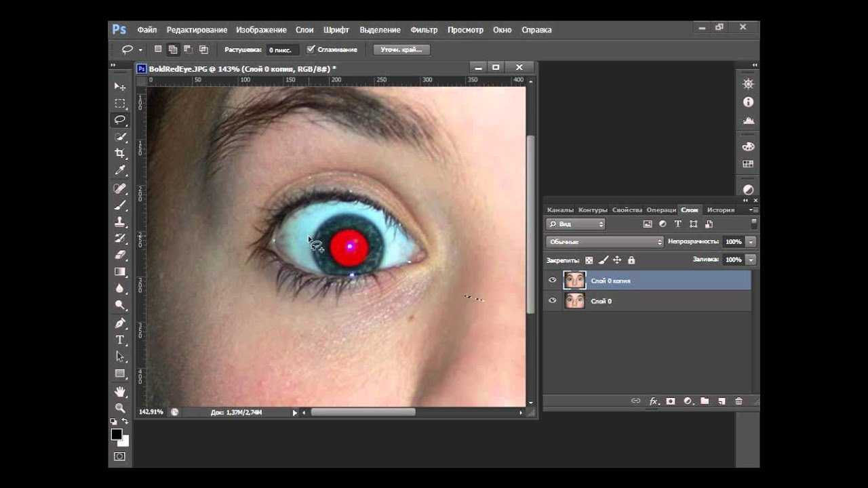
Task: Select the Crop tool
Action: pos(120,154)
